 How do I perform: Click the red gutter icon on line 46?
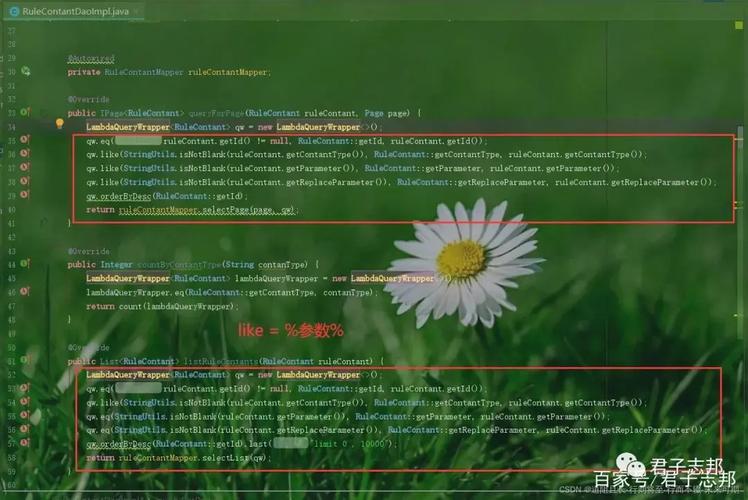tap(25, 292)
